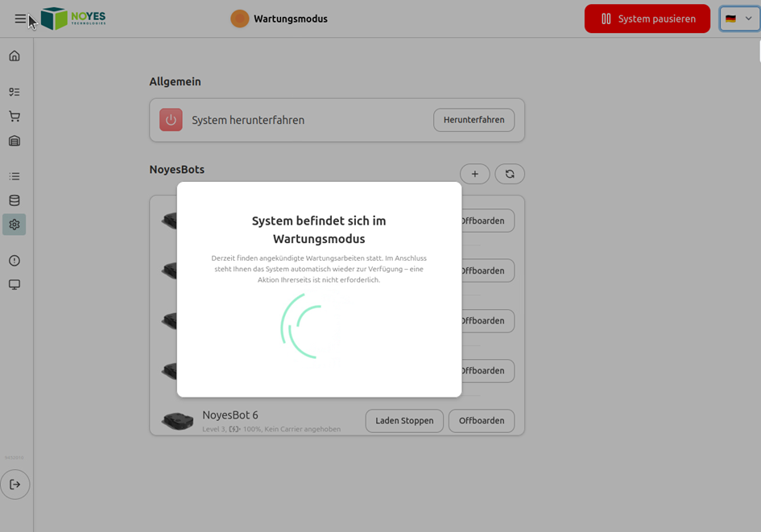Click the dialog title System befindet sich im Wartungsmodus

tap(319, 230)
